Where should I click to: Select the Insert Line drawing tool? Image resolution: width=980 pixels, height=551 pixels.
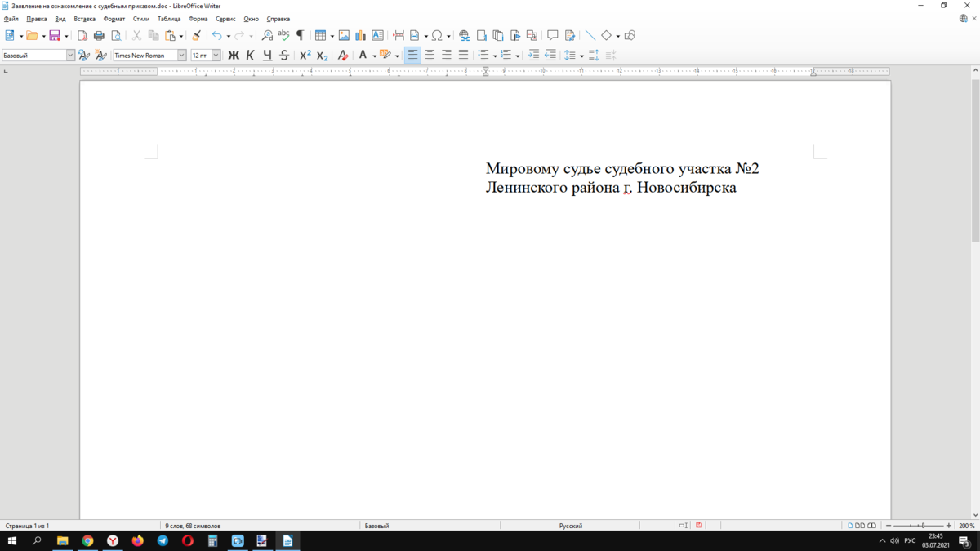tap(590, 35)
